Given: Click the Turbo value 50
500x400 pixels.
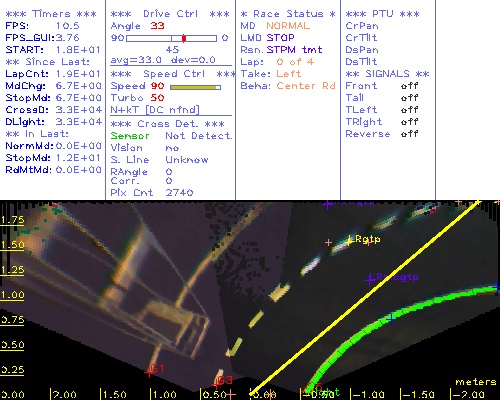Looking at the screenshot, I should click(x=157, y=98).
